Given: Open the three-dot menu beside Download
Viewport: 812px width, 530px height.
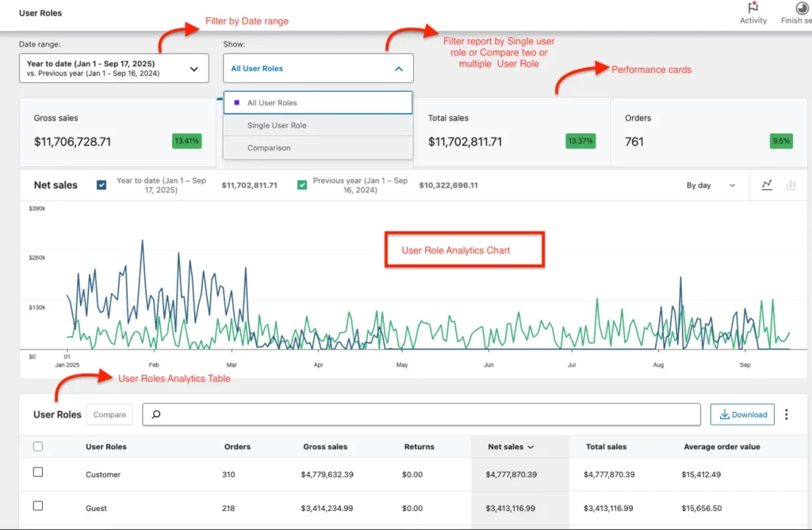Looking at the screenshot, I should (x=786, y=414).
